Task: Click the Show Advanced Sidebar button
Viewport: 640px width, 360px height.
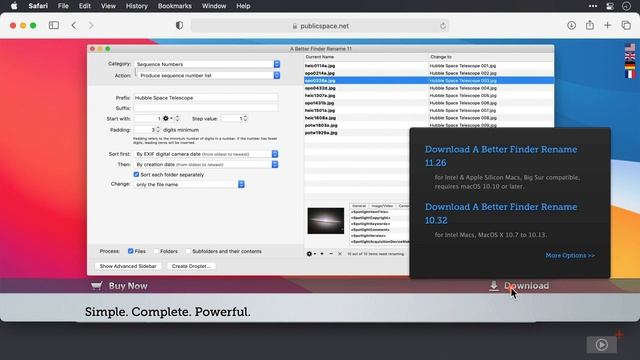Action: 128,266
